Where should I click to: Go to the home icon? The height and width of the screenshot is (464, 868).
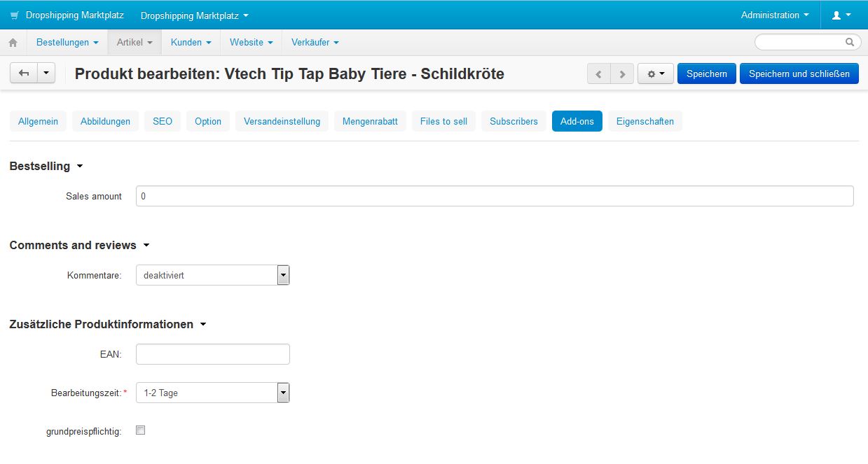(13, 43)
